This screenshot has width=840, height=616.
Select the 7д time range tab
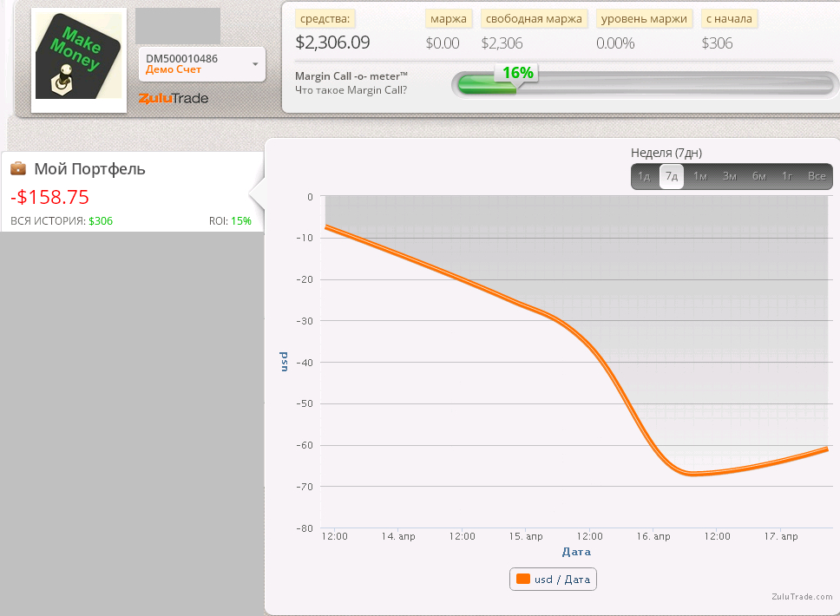(x=672, y=176)
